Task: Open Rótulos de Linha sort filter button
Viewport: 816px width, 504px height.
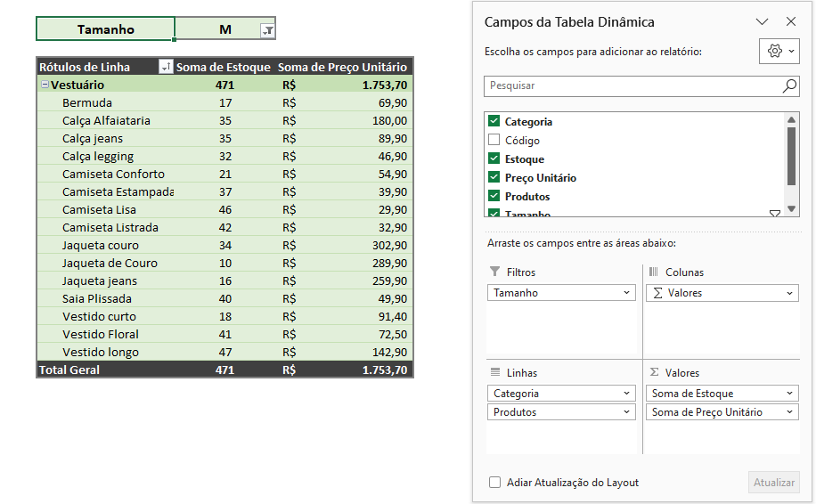Action: 166,67
